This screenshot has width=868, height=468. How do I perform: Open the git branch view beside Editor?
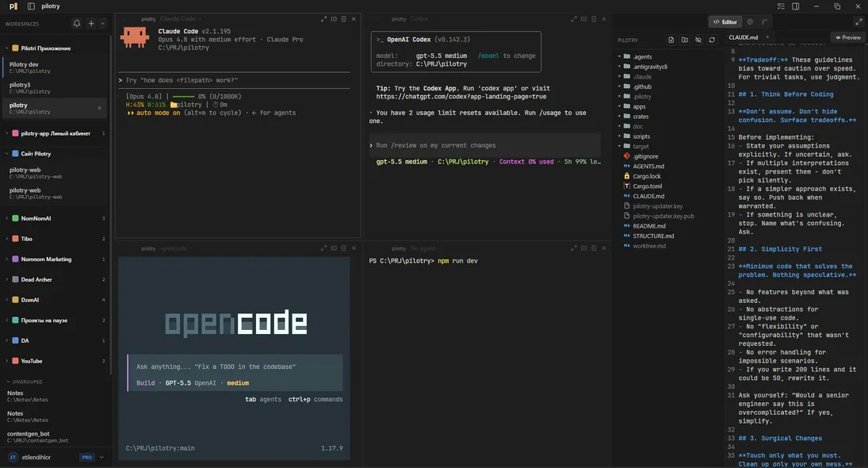764,21
